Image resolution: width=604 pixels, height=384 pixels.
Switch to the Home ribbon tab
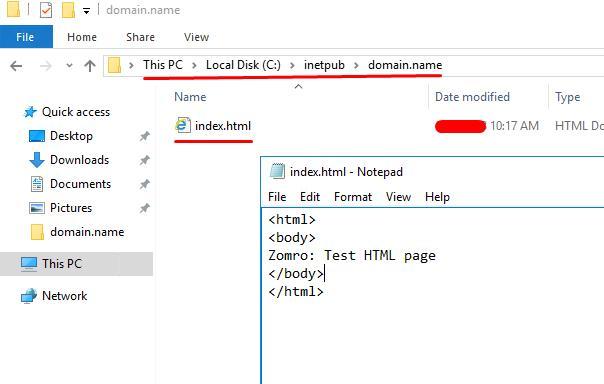(82, 37)
